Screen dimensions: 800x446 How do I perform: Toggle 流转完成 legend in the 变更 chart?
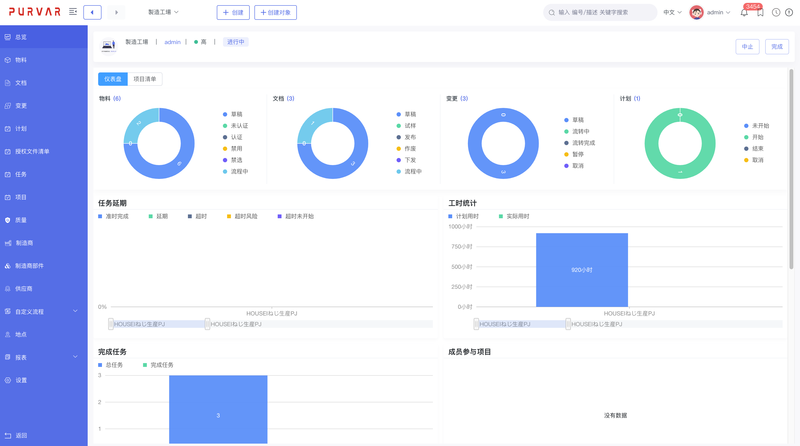[580, 143]
